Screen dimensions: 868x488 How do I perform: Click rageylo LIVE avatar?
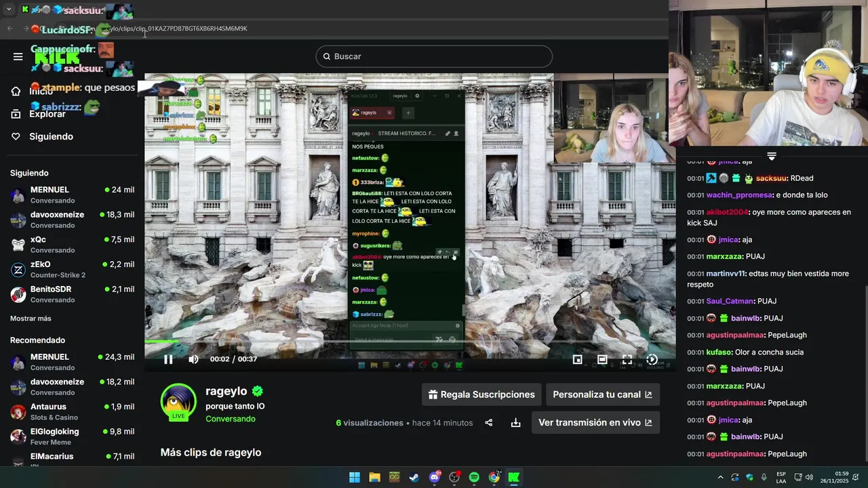pyautogui.click(x=178, y=403)
